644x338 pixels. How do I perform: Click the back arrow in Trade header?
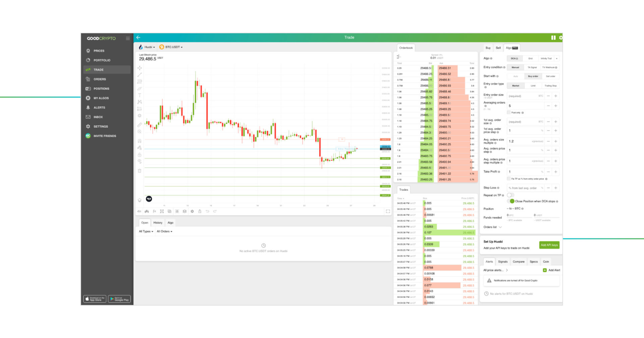(x=138, y=38)
